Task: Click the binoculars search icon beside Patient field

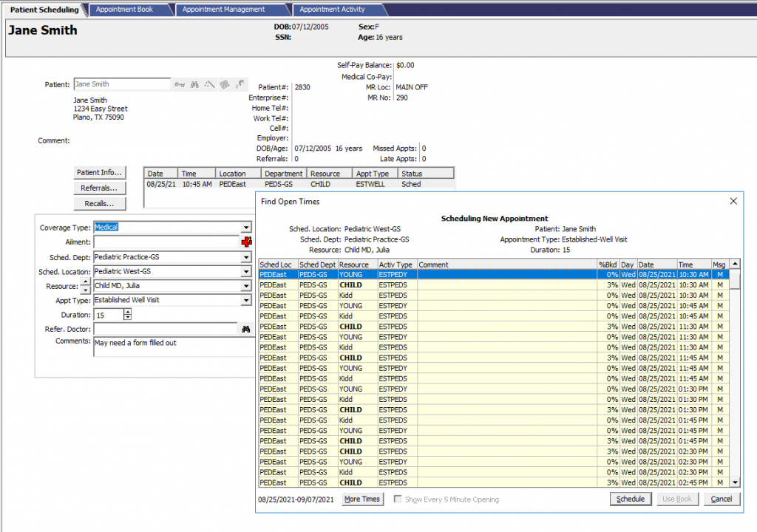Action: (x=194, y=84)
